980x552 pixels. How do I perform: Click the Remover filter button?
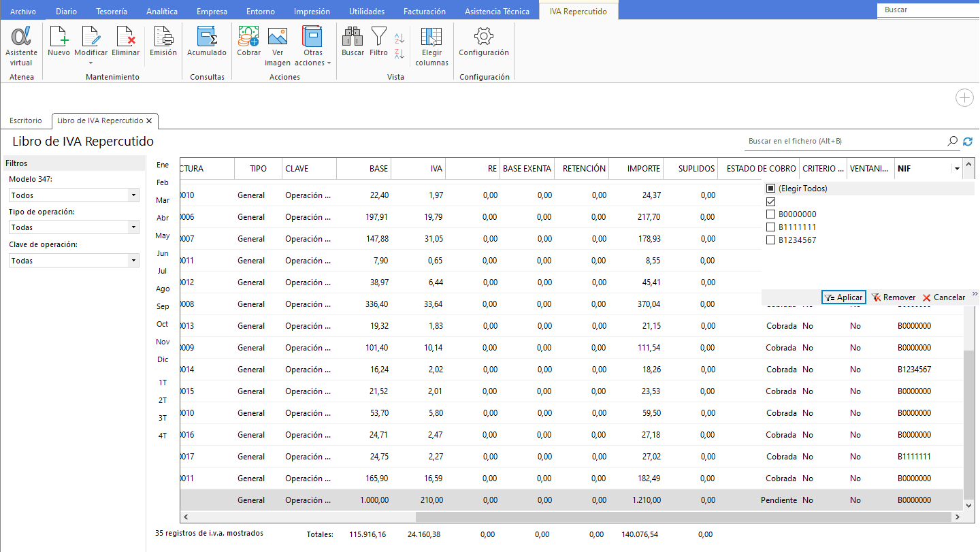[x=894, y=297]
